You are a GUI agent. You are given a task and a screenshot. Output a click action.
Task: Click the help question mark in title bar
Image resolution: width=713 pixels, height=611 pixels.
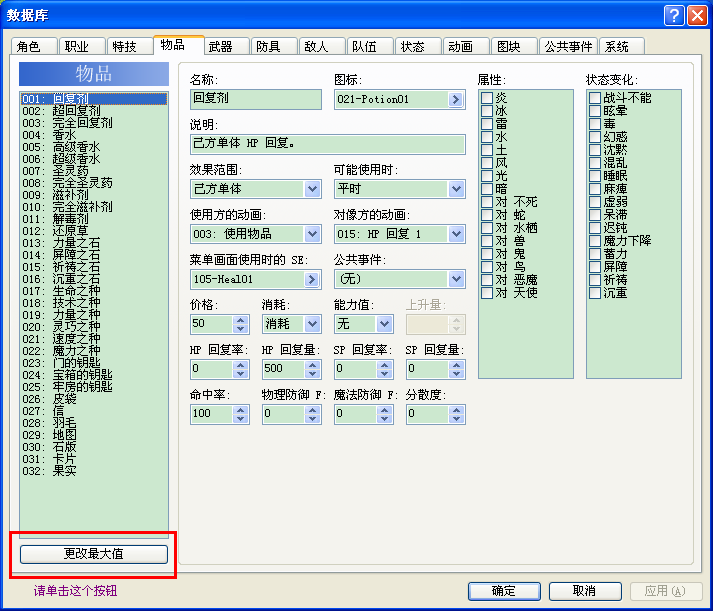point(674,15)
